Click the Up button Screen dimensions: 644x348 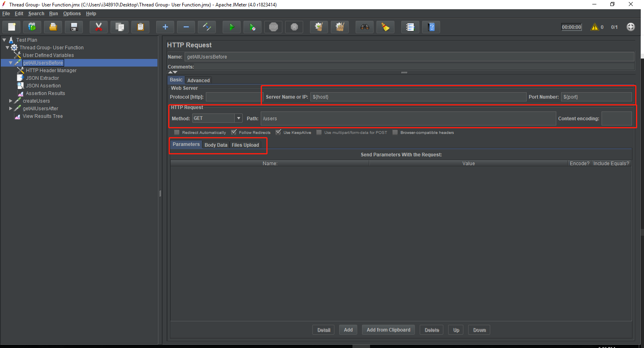click(x=456, y=330)
